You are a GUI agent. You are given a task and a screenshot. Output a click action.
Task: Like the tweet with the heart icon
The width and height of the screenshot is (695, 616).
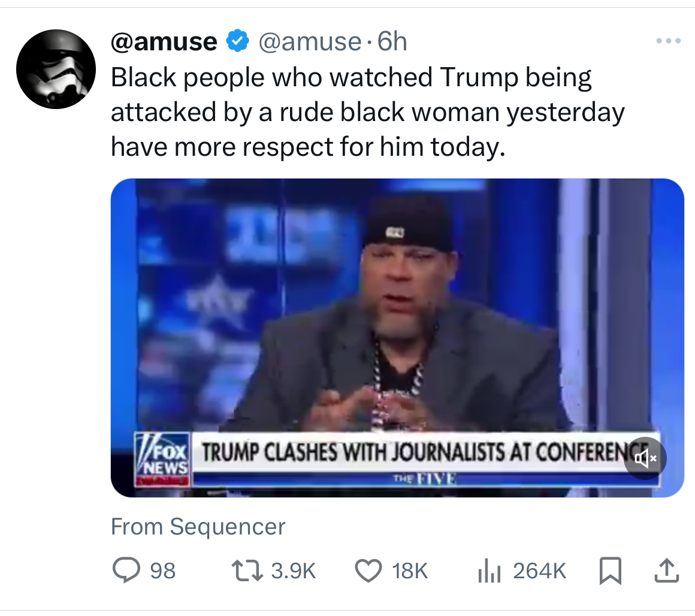click(x=369, y=570)
